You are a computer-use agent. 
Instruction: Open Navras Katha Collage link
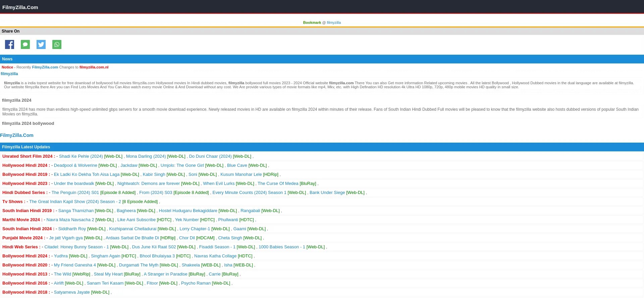(215, 256)
